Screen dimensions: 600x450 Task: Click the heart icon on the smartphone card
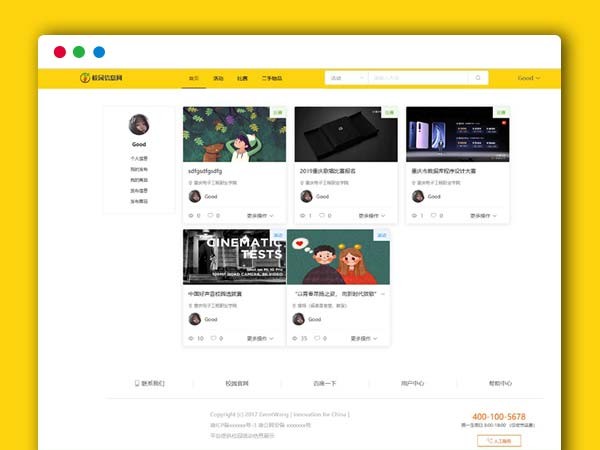point(435,215)
